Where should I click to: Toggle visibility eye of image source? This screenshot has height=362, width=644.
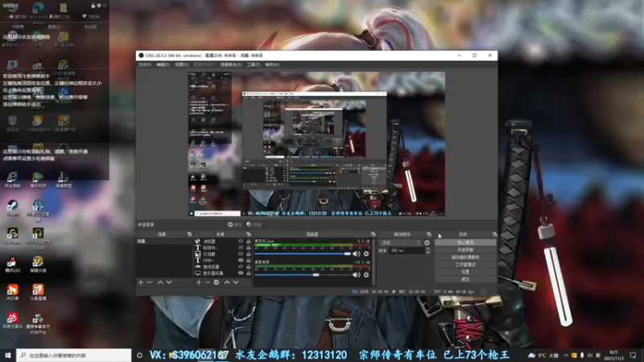[x=241, y=254]
